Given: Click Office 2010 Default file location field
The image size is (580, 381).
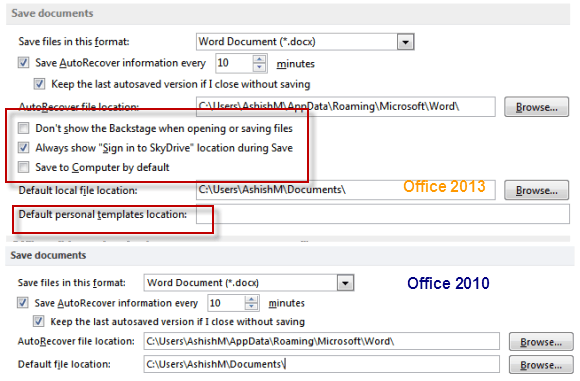Looking at the screenshot, I should click(321, 364).
